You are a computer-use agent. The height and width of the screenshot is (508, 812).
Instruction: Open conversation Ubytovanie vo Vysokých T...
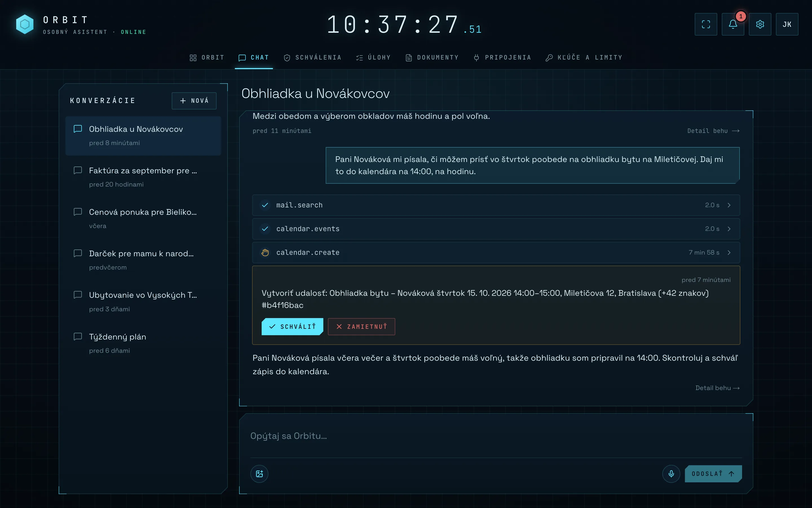pos(143,302)
